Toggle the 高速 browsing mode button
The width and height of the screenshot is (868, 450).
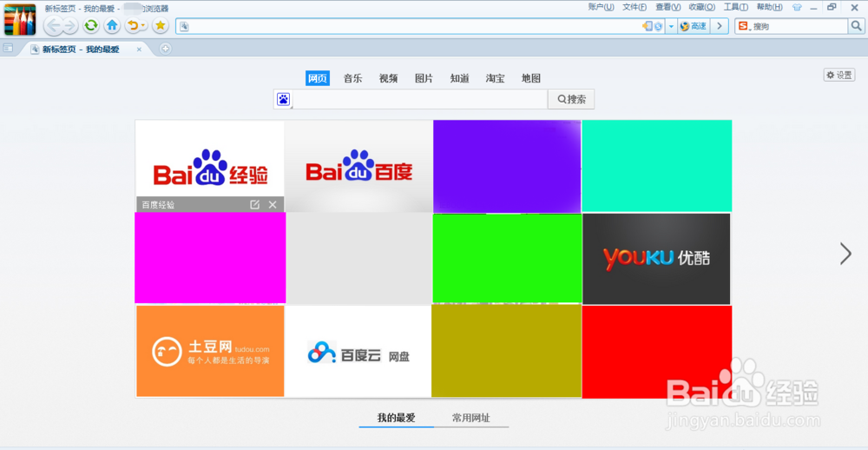(694, 26)
